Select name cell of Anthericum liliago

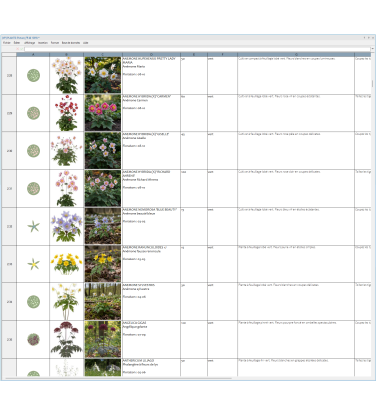[151, 367]
